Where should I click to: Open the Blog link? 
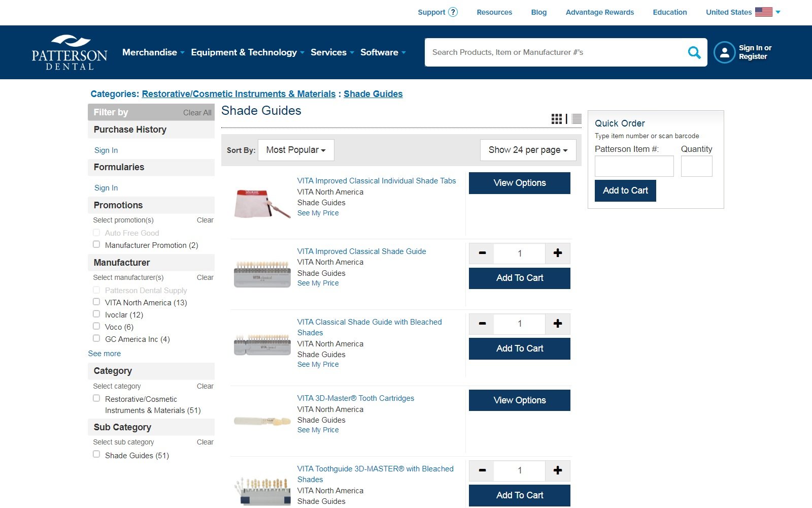[539, 12]
